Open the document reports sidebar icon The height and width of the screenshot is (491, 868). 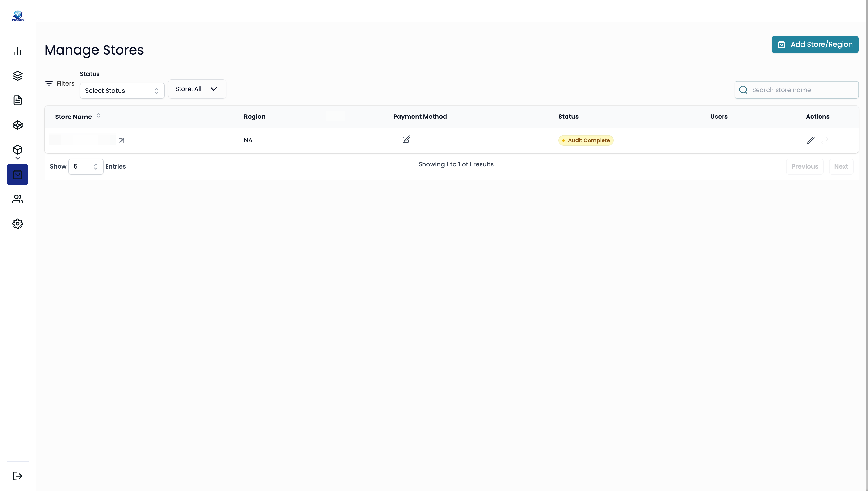18,101
